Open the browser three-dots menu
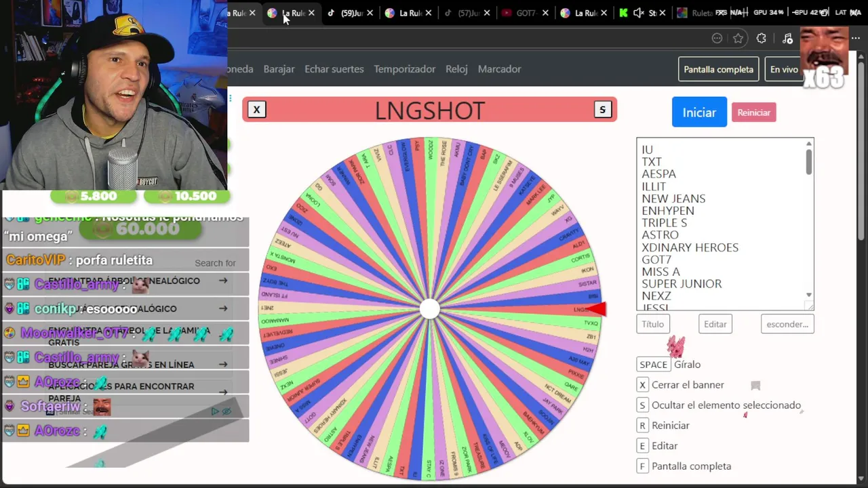This screenshot has width=868, height=488. coord(856,39)
